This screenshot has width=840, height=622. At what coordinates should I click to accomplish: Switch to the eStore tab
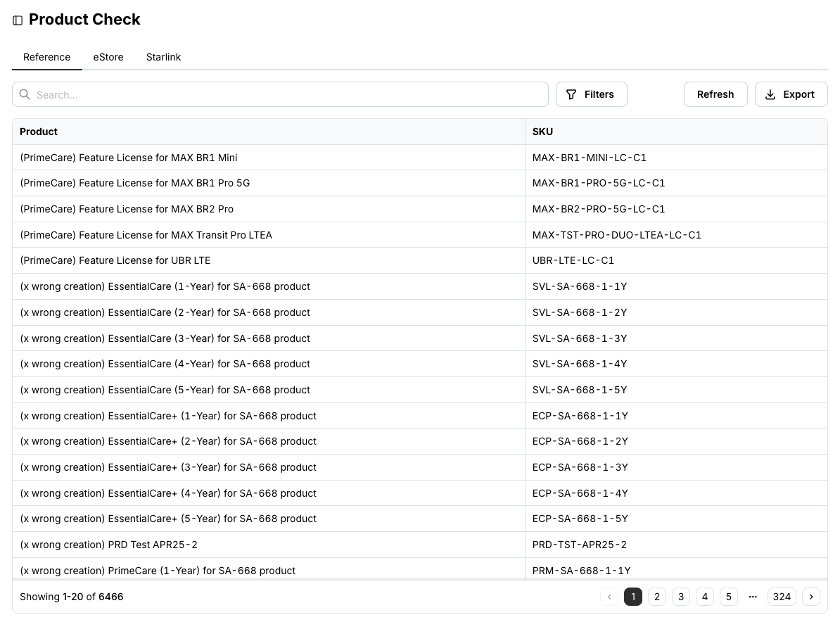(x=108, y=57)
